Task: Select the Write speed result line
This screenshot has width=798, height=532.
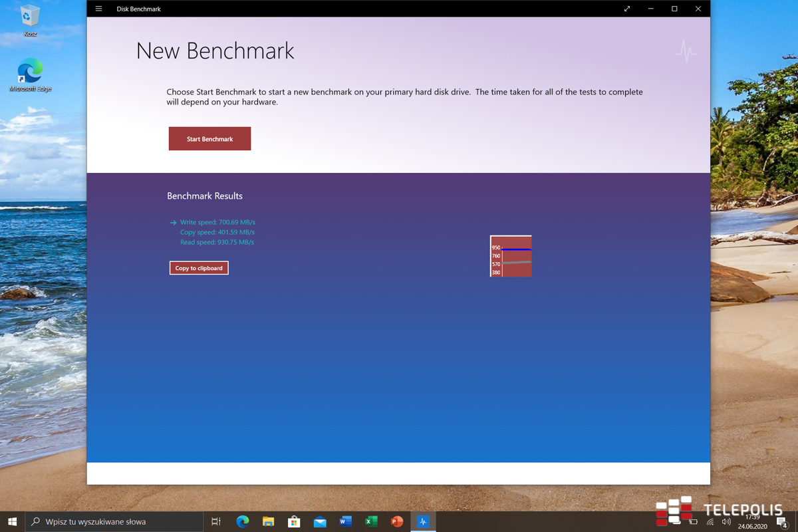Action: click(x=217, y=222)
